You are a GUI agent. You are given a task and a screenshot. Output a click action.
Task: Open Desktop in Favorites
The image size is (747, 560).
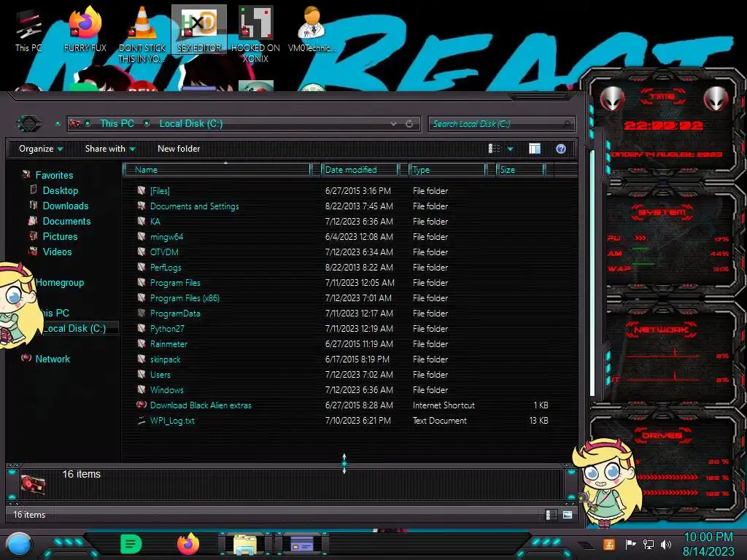60,190
